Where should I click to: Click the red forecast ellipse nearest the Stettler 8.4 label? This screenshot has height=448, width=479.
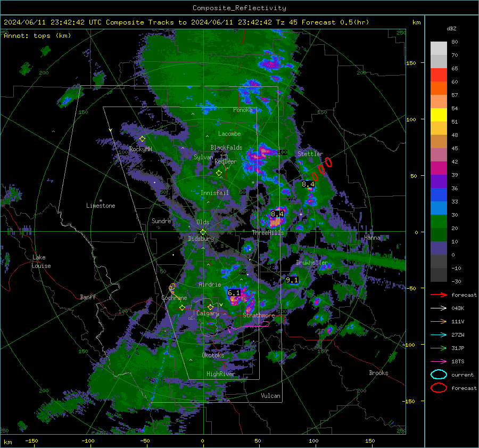[x=315, y=177]
